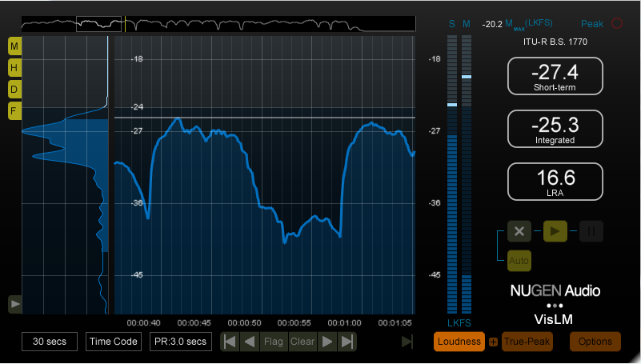Step forward with the right arrow button
This screenshot has height=364, width=641.
click(327, 342)
